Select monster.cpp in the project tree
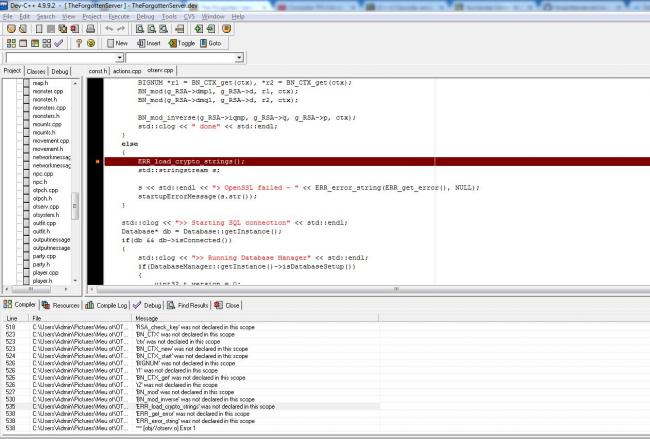 click(x=45, y=92)
